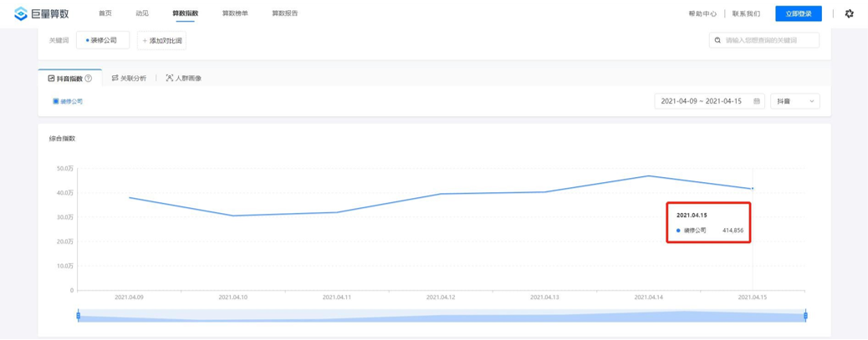Screen dimensions: 868x340
Task: Click the 装修公司 keyword chip
Action: click(x=103, y=40)
